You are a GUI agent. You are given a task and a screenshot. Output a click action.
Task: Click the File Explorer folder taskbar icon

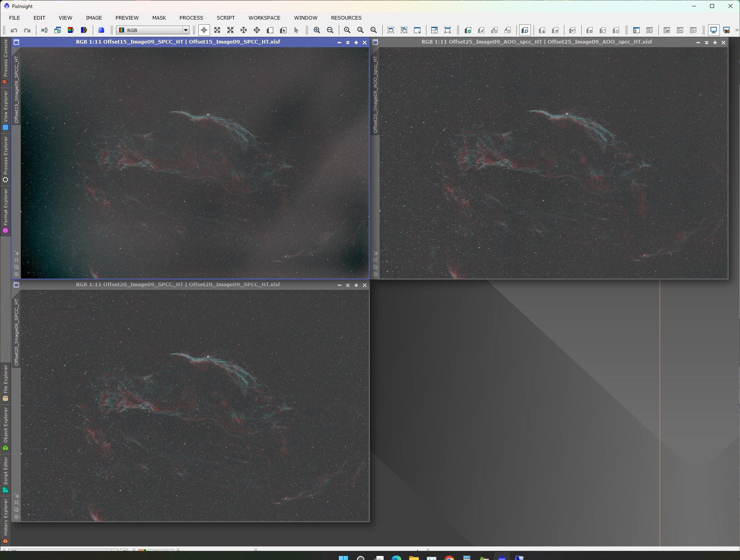pos(414,558)
